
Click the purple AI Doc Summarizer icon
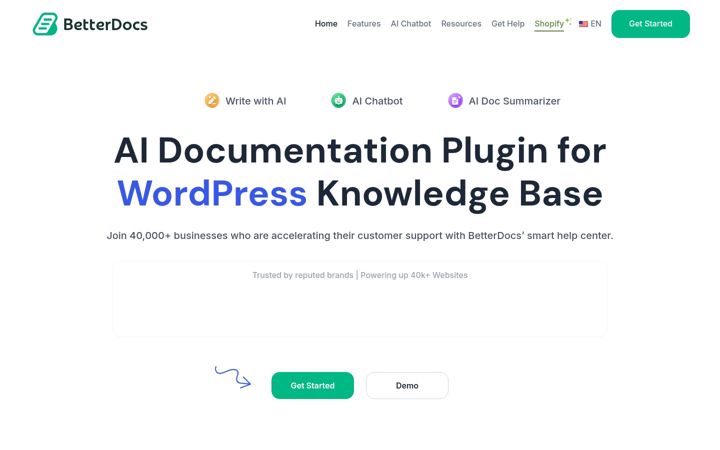tap(455, 101)
